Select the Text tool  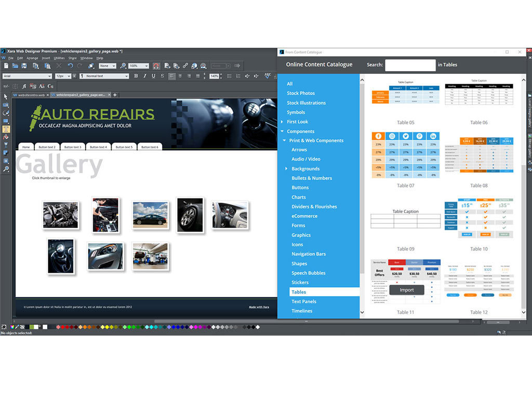pos(6,129)
